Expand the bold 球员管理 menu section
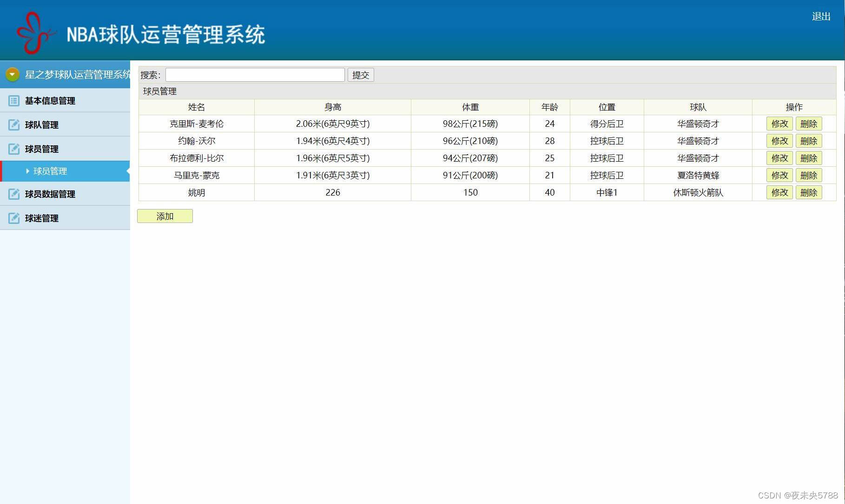845x504 pixels. (65, 149)
